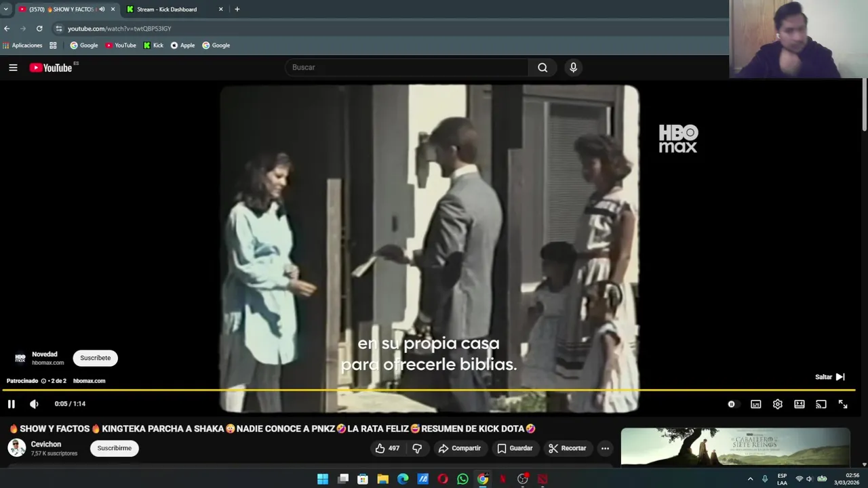Show hidden system tray icons chevron
Screen dimensions: 868x488
point(750,479)
